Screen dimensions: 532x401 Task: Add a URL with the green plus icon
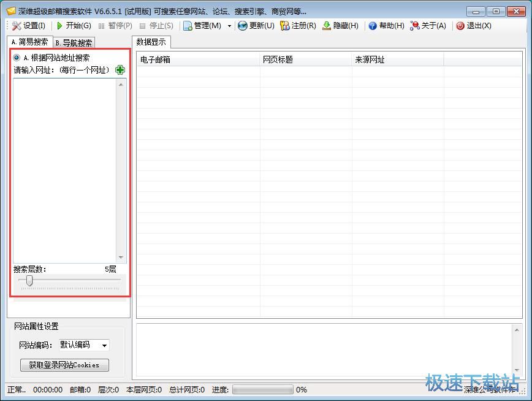click(x=120, y=70)
